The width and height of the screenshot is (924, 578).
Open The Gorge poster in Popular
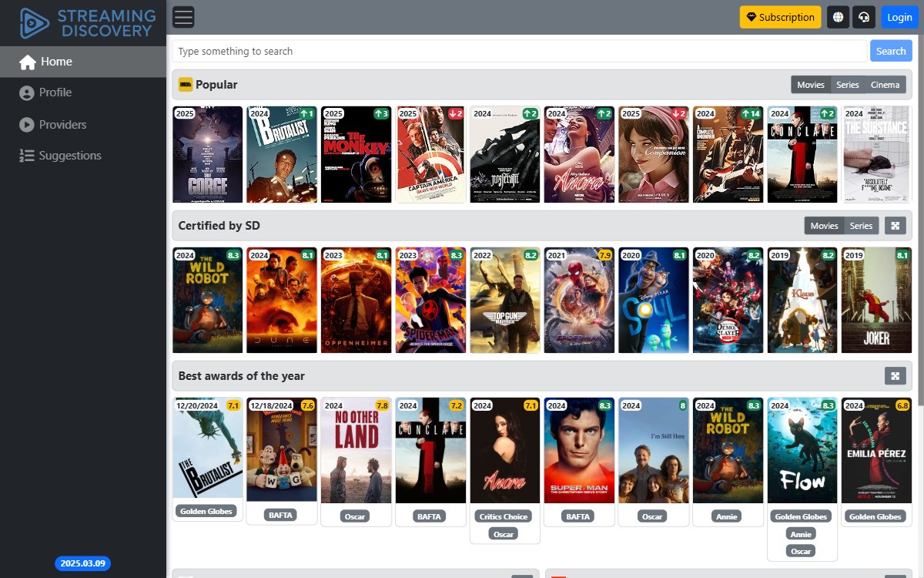pyautogui.click(x=208, y=155)
